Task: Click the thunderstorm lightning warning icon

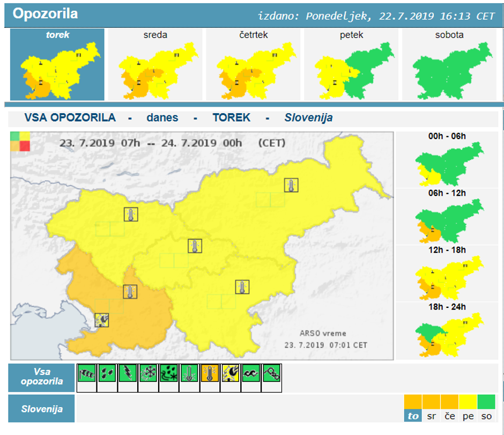Action: click(127, 373)
